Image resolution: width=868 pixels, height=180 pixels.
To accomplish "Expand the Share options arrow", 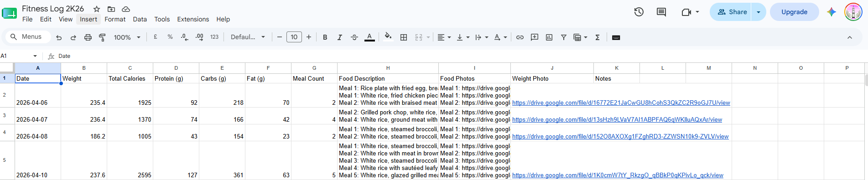I will click(x=759, y=12).
